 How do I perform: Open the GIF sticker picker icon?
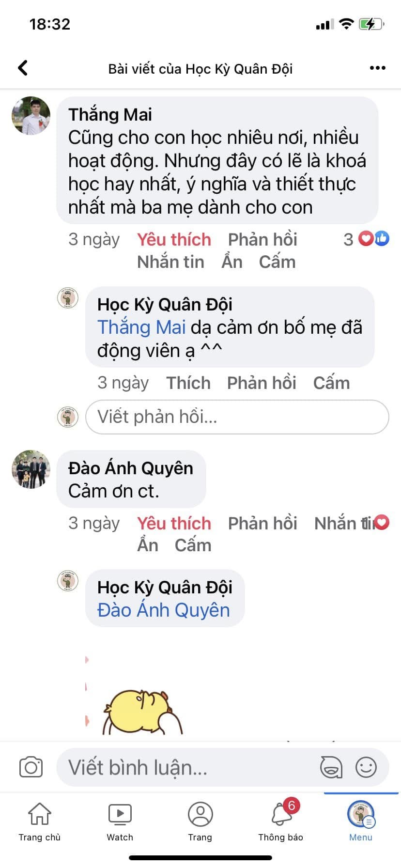click(x=331, y=767)
